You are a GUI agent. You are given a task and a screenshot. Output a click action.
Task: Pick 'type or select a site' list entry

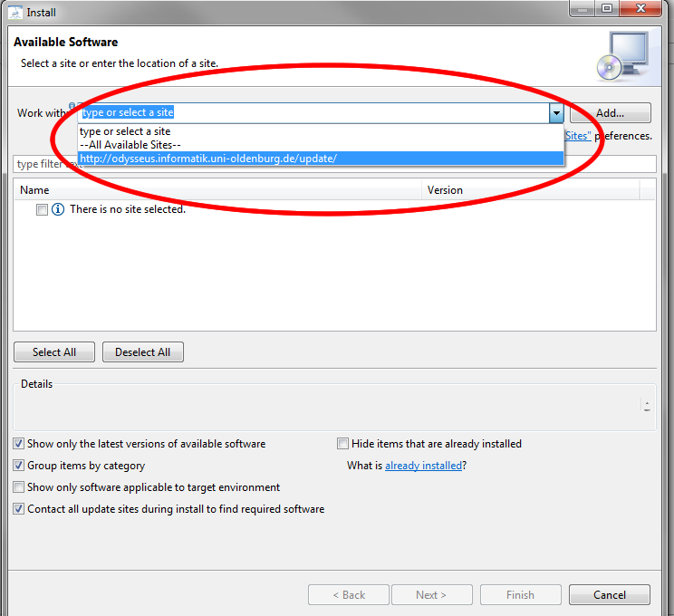[125, 131]
